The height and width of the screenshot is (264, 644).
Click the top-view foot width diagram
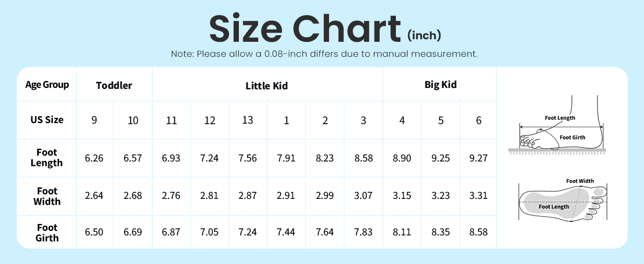[563, 200]
